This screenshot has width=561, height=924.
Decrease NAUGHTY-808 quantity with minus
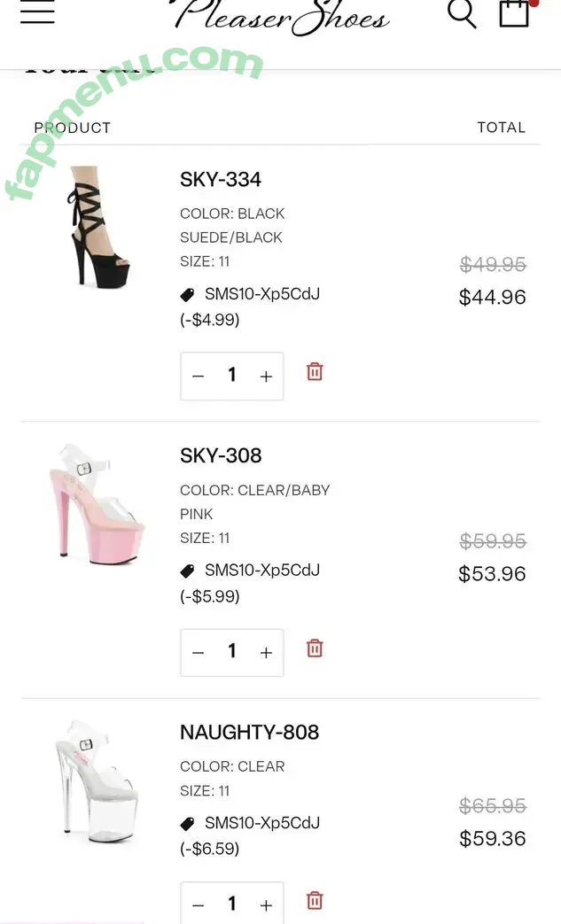(199, 905)
